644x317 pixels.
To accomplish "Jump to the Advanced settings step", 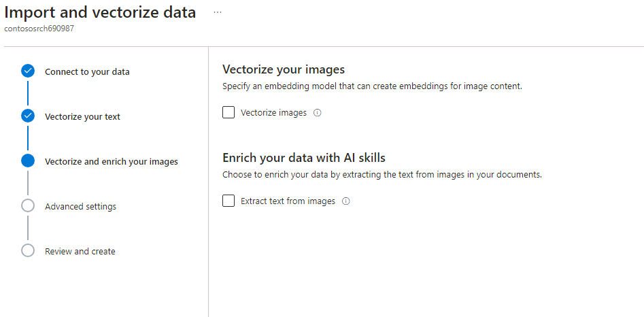I will tap(80, 206).
